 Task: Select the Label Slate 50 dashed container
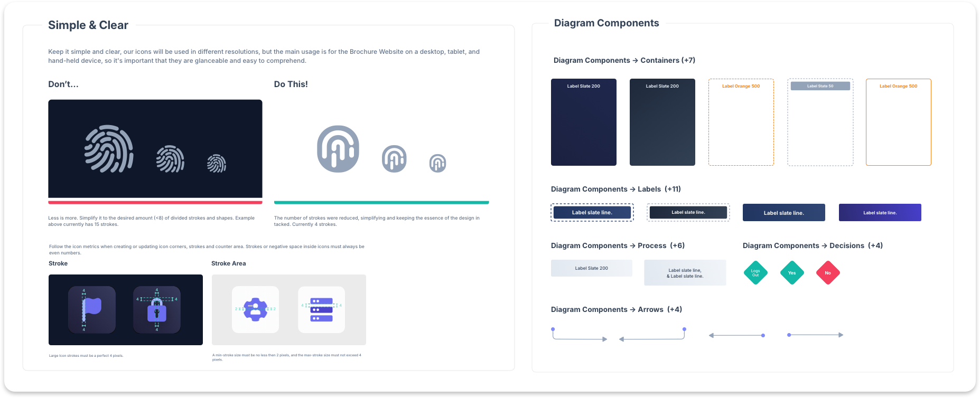(820, 122)
